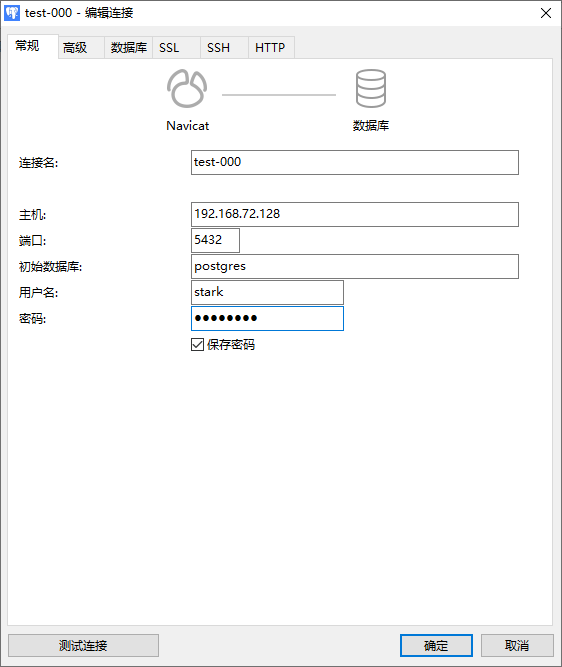Click the 数据库 caption under cylinder icon
This screenshot has height=667, width=562.
[x=371, y=125]
